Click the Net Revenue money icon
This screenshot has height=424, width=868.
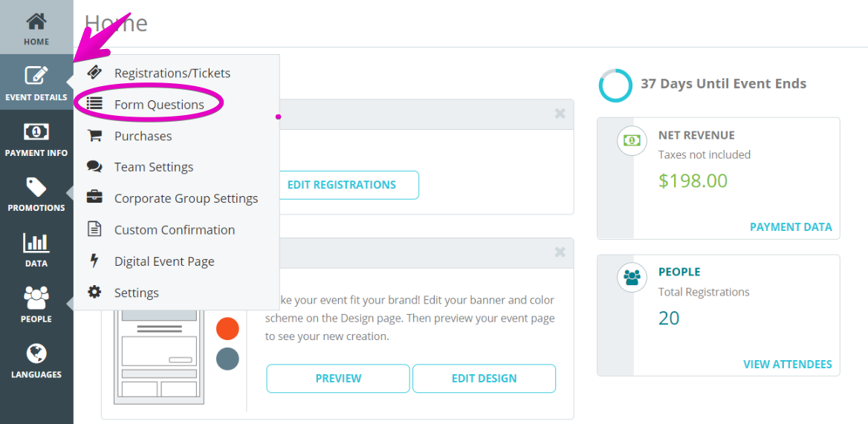(632, 140)
